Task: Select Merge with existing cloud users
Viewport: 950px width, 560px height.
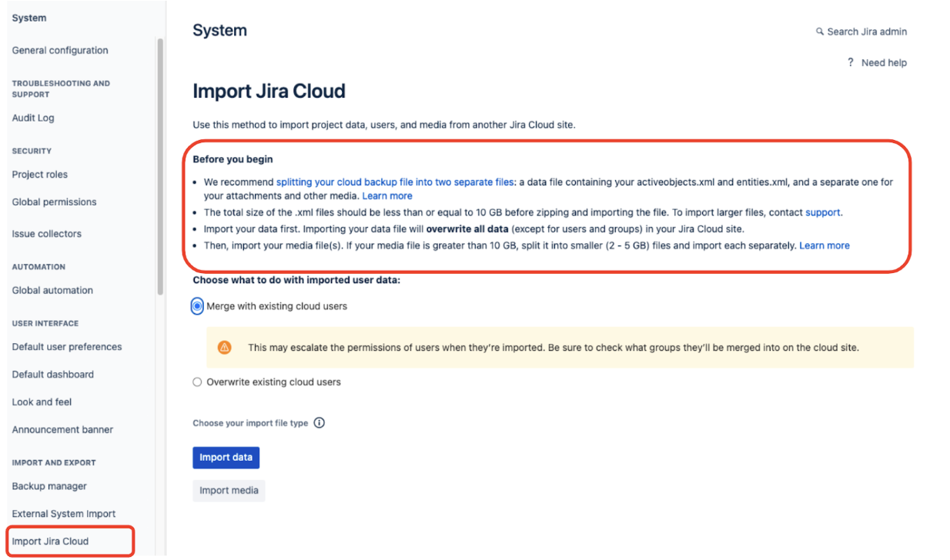Action: 198,306
